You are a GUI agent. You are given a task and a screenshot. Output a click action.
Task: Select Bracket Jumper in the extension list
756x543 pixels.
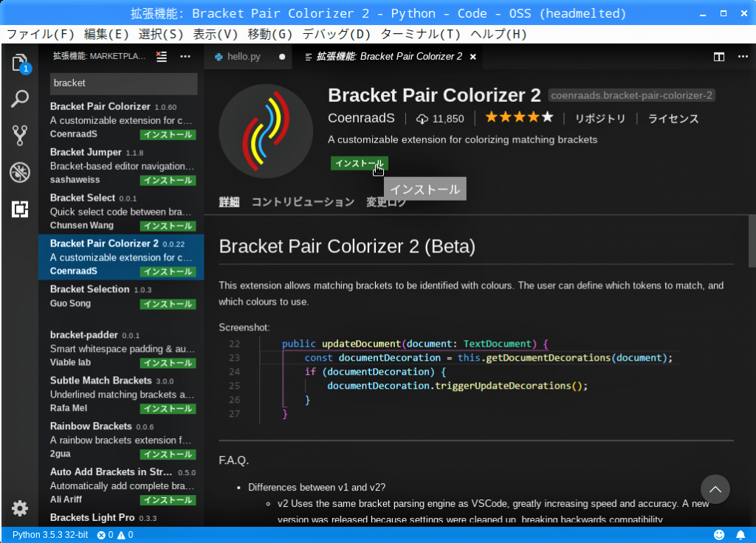[121, 166]
